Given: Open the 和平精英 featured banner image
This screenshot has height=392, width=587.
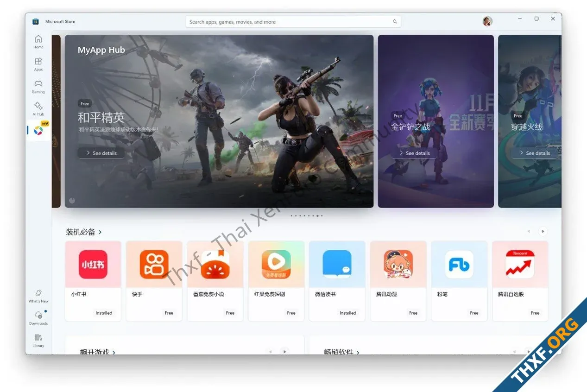Looking at the screenshot, I should [x=219, y=121].
